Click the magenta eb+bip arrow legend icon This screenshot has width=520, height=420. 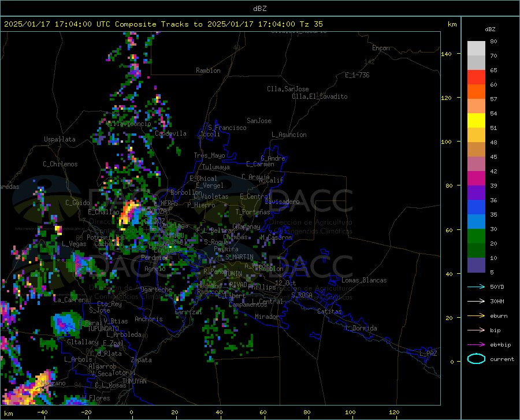pyautogui.click(x=476, y=344)
